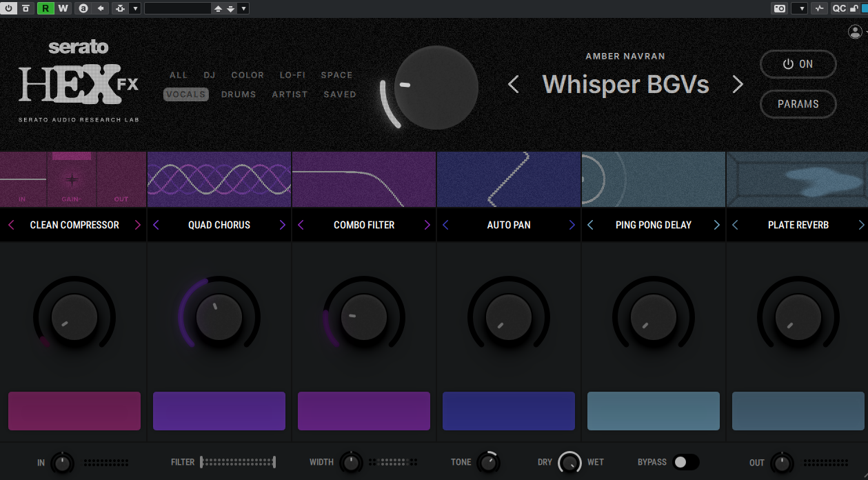Screen dimensions: 868x480
Task: Toggle the Clean Compressor pink pad
Action: pyautogui.click(x=74, y=411)
